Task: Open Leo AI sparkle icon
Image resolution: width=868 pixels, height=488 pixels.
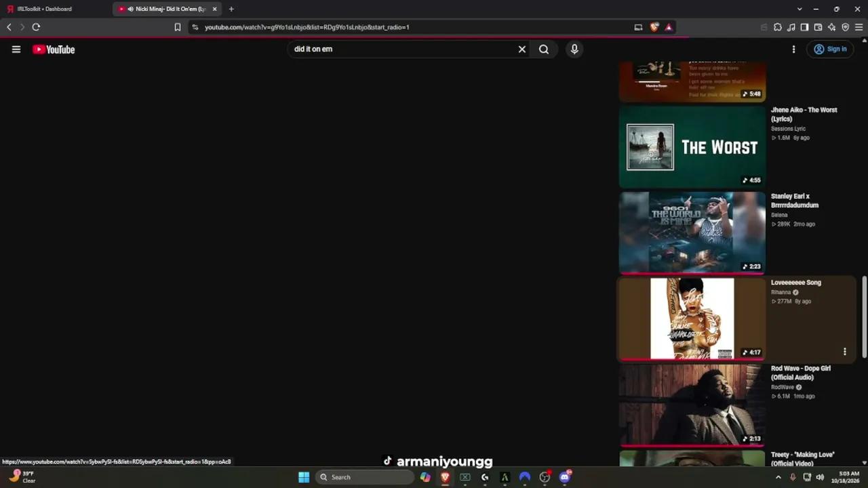Action: 831,27
